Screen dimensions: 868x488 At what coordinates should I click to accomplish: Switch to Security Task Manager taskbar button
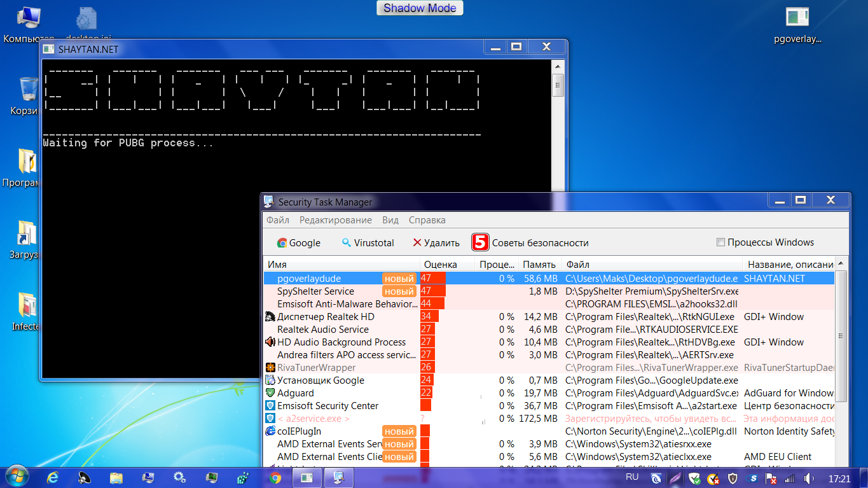pyautogui.click(x=339, y=477)
